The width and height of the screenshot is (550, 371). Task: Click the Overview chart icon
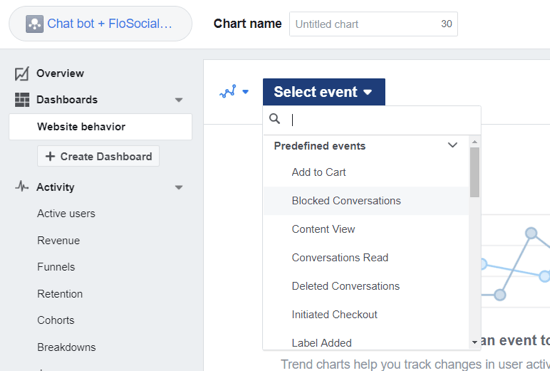coord(22,74)
